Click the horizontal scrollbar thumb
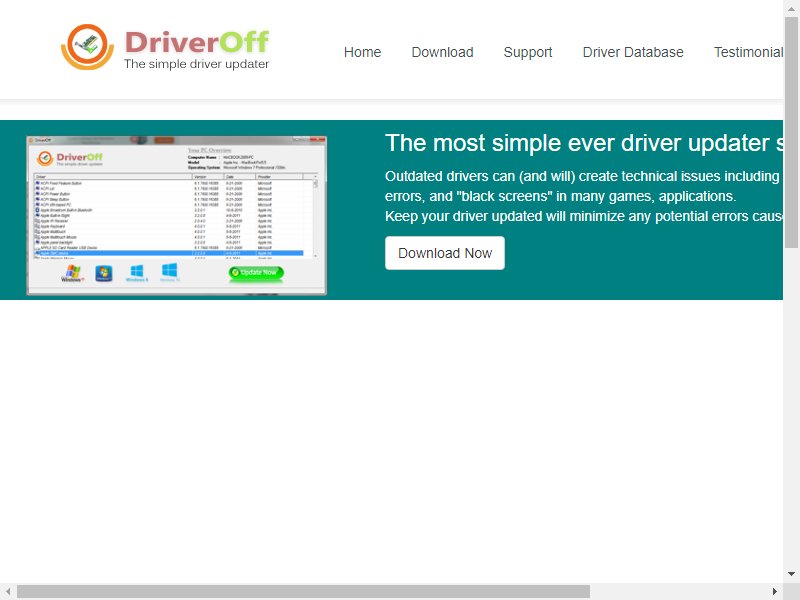The width and height of the screenshot is (800, 600). (303, 591)
